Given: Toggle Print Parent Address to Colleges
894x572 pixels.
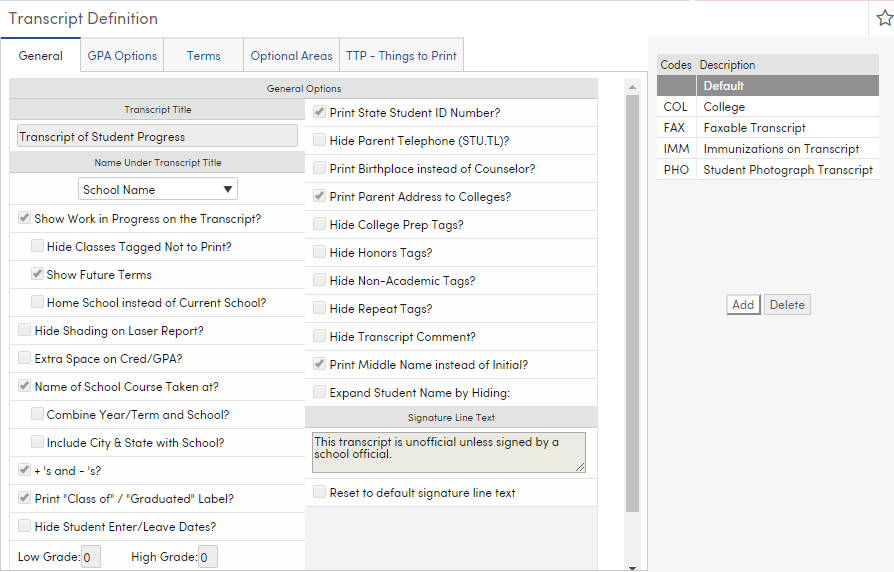Looking at the screenshot, I should [x=319, y=196].
